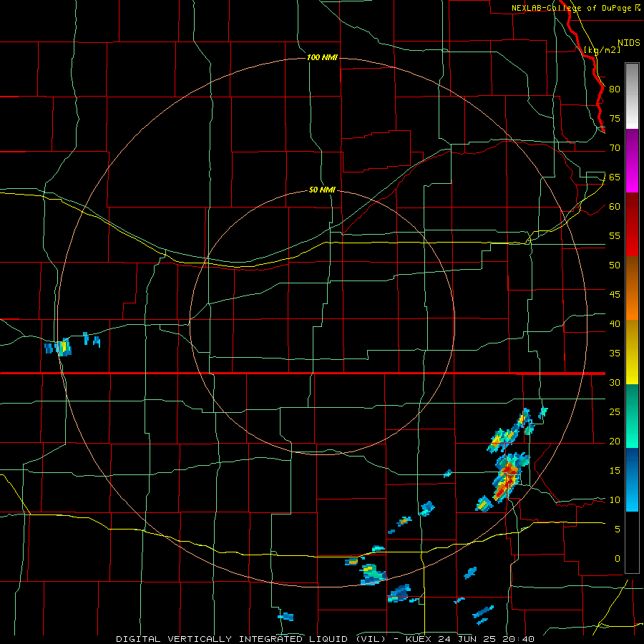The height and width of the screenshot is (644, 644).
Task: Click scale value 45
Action: click(615, 295)
